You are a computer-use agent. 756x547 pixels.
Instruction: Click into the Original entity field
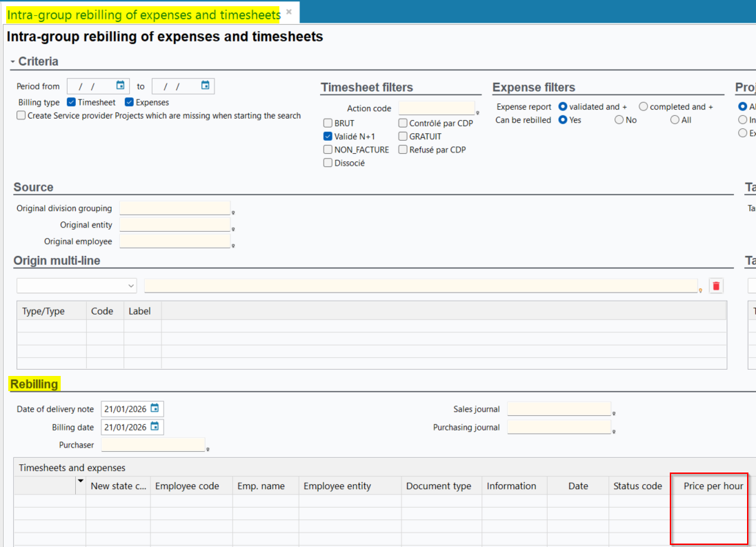point(175,225)
